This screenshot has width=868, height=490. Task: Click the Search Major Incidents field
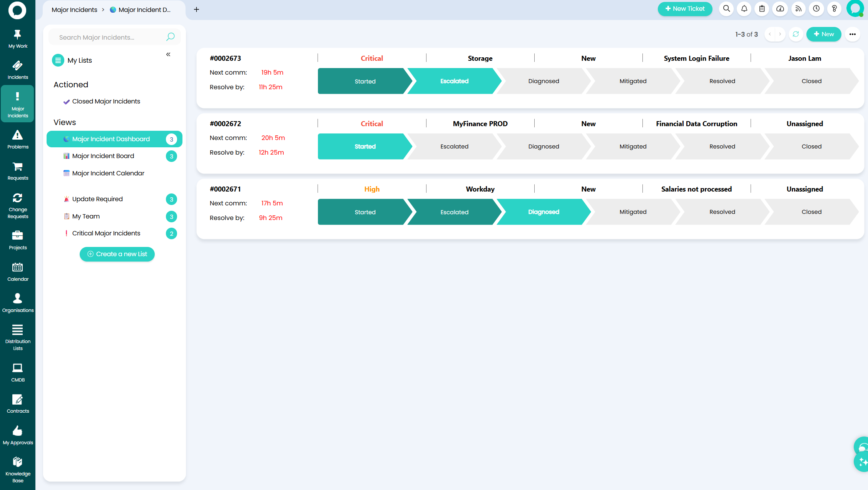tap(110, 37)
